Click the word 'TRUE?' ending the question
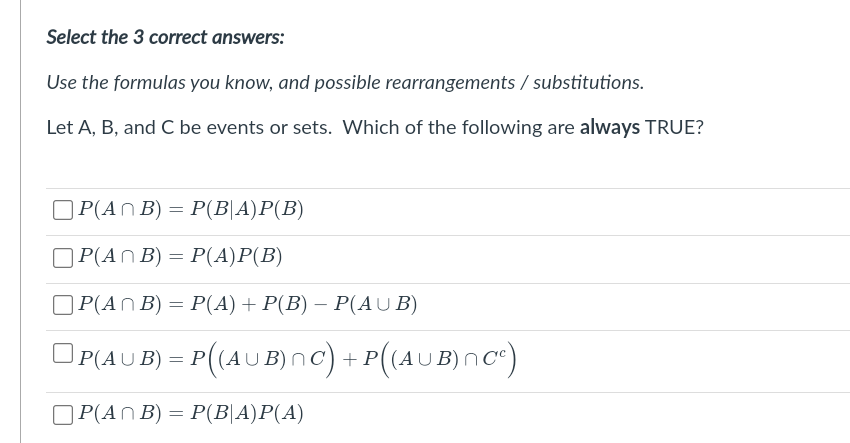This screenshot has height=443, width=850. pos(674,127)
